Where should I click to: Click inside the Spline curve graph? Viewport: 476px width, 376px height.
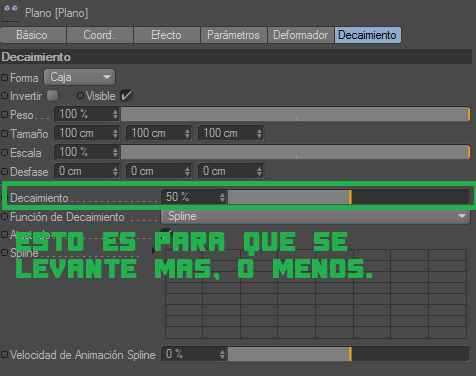[316, 294]
